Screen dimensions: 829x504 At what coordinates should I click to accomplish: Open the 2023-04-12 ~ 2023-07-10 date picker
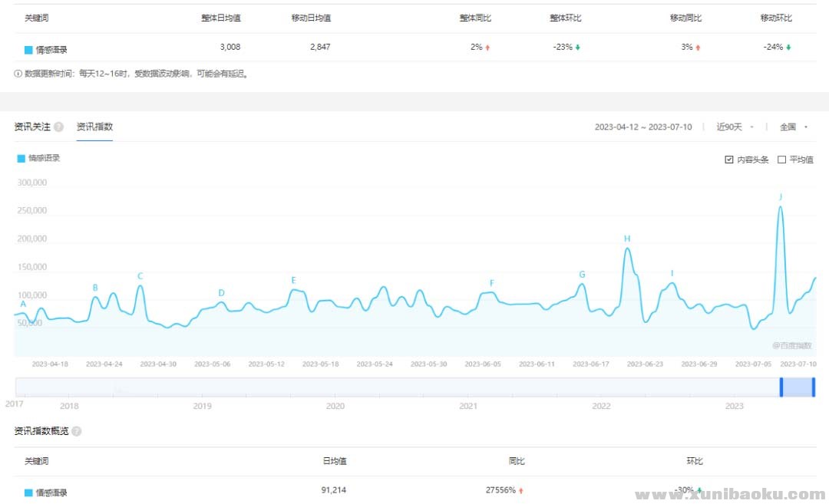(642, 127)
